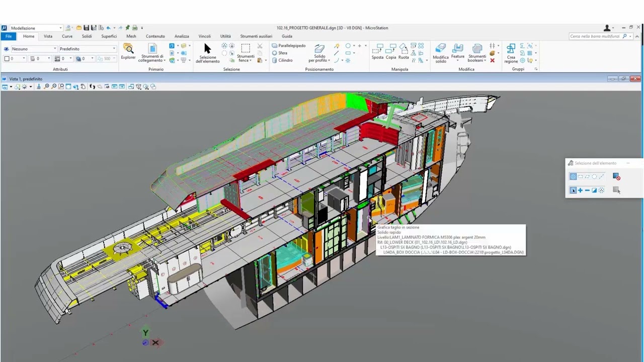
Task: Click the undo arrow in quick access toolbar
Action: point(108,28)
